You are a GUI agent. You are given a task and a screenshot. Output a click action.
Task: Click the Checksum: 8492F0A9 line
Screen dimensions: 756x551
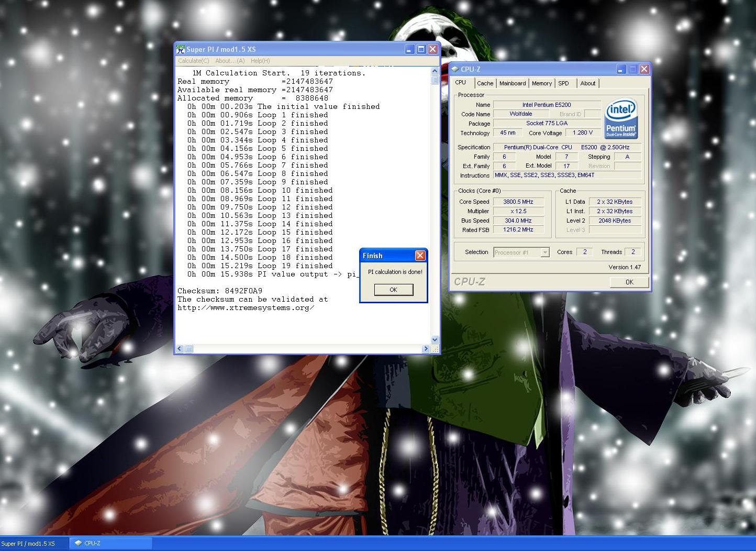pos(220,291)
